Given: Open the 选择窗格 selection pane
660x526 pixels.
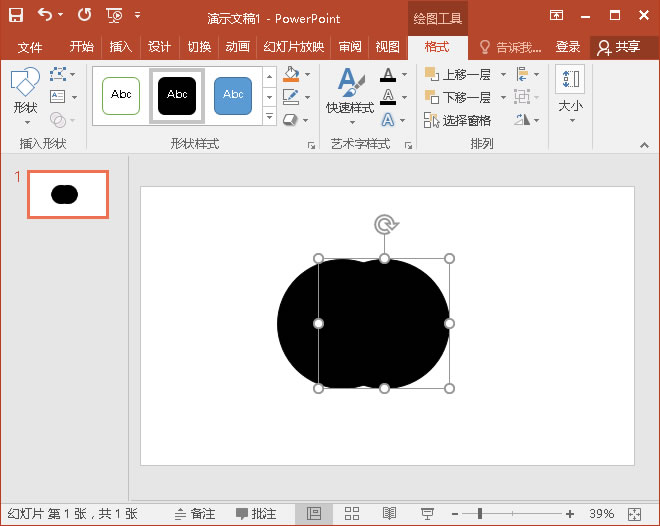Looking at the screenshot, I should [458, 120].
